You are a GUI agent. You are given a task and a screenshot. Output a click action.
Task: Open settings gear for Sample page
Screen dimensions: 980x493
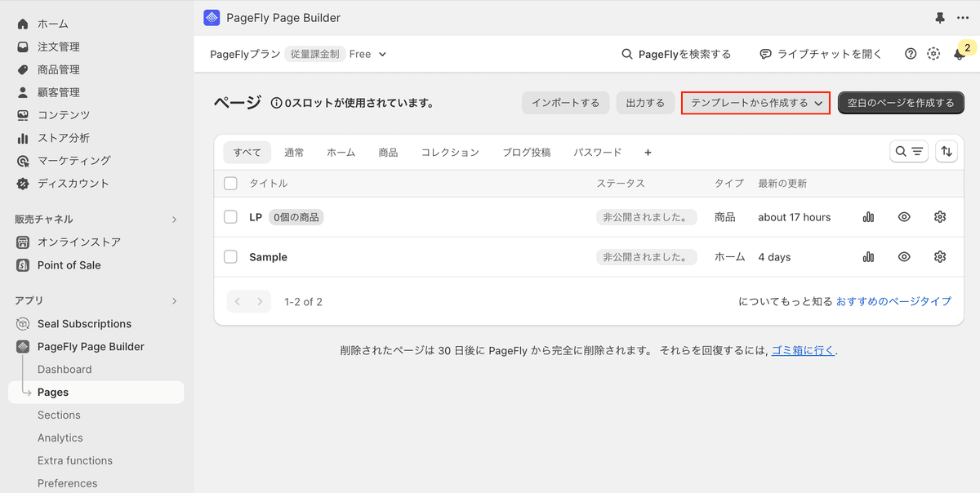[940, 257]
